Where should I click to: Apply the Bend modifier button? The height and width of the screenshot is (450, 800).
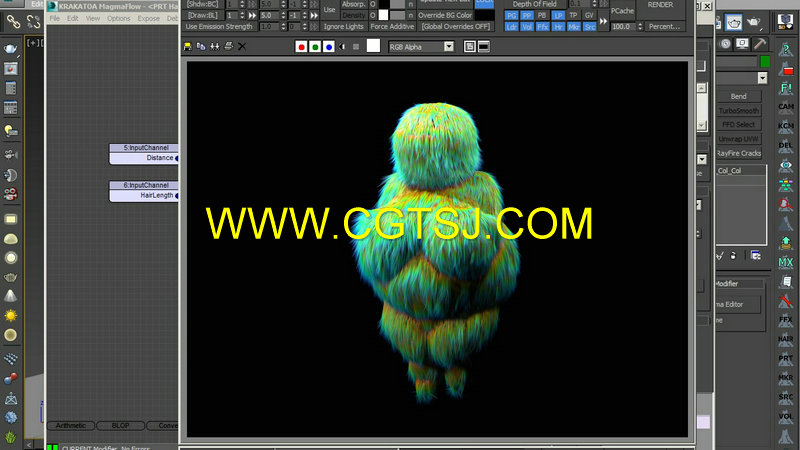coord(738,96)
